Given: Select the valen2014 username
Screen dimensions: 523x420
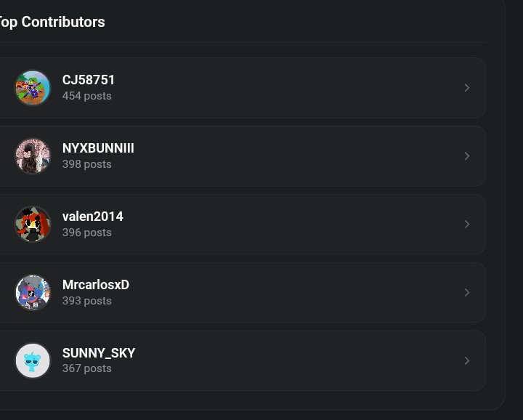Looking at the screenshot, I should coord(93,217).
